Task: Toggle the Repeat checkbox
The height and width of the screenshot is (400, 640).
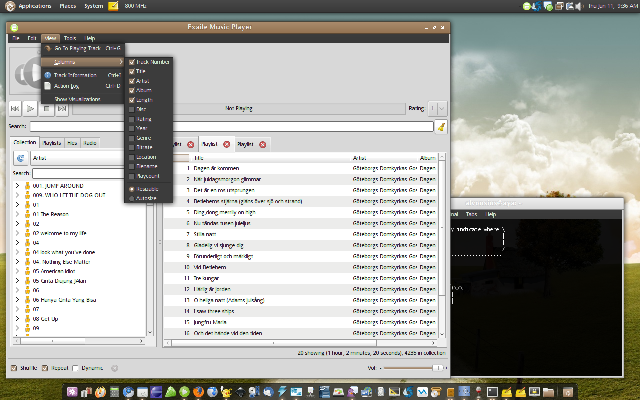Action: pos(45,368)
